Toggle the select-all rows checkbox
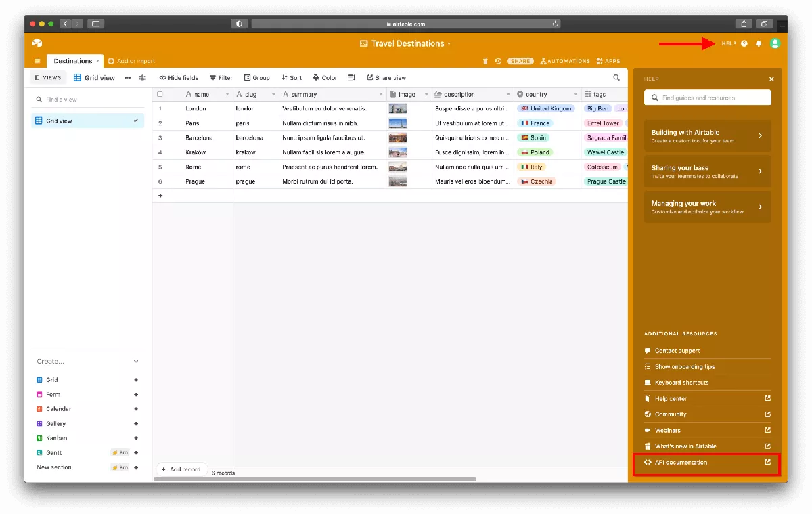 point(160,95)
